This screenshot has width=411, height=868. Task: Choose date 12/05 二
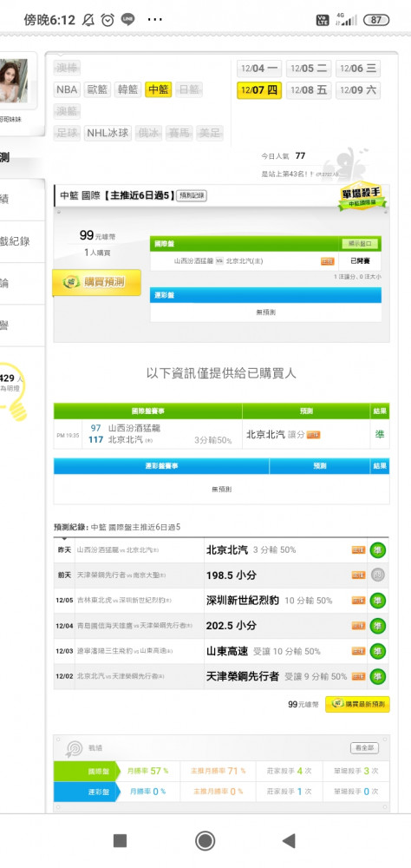[309, 69]
